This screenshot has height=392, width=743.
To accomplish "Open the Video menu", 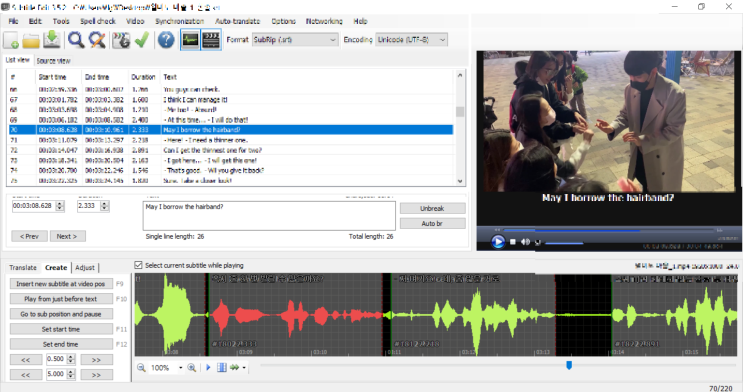I will [135, 21].
